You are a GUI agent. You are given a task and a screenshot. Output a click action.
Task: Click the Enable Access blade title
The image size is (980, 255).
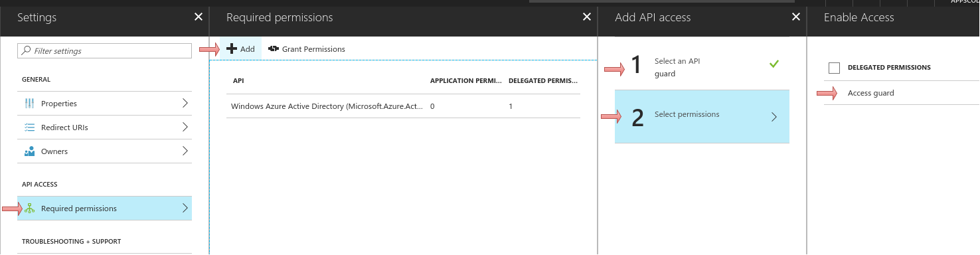click(858, 18)
